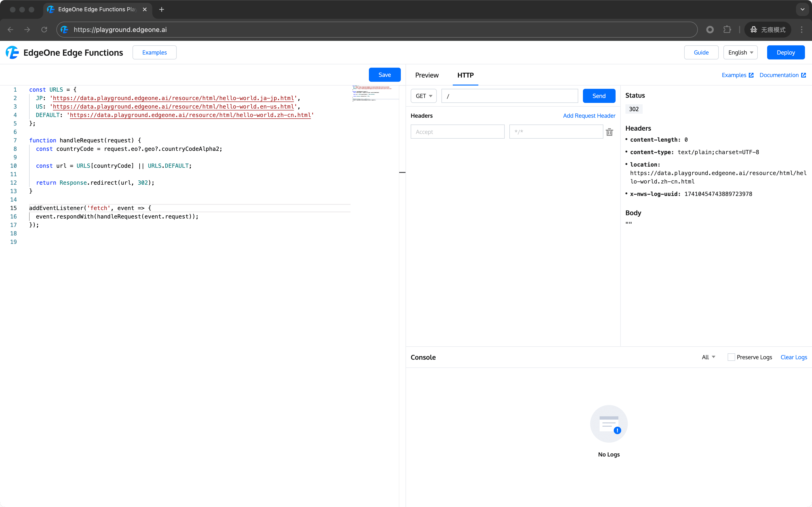Select the EdgeOne Edge Functions browser tab
812x507 pixels.
(x=98, y=9)
